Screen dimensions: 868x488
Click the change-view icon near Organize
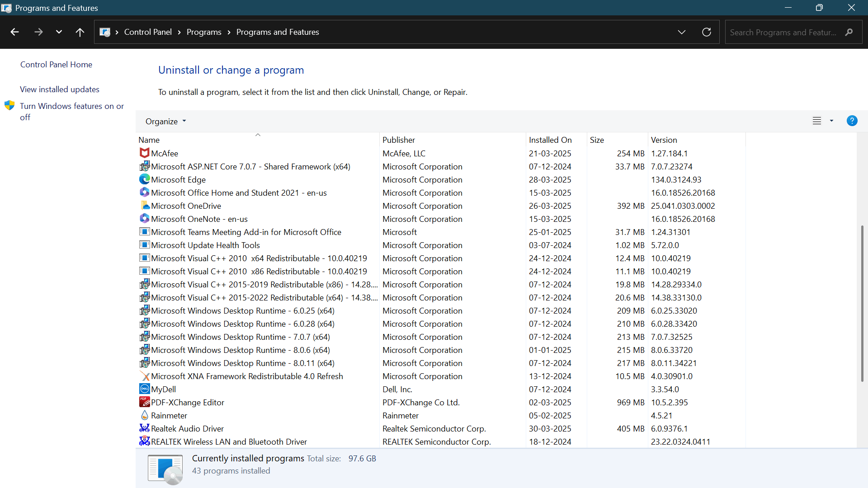click(817, 121)
